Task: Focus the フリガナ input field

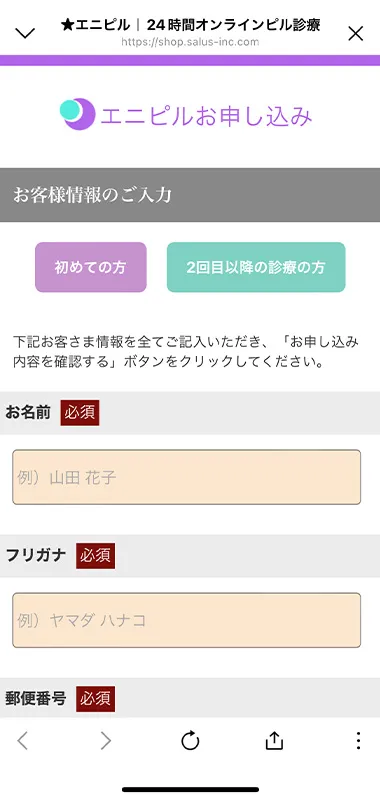Action: (x=187, y=620)
